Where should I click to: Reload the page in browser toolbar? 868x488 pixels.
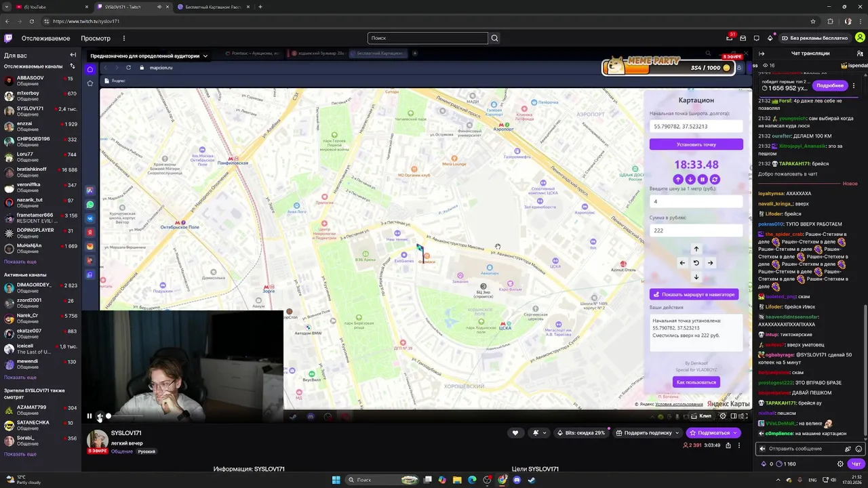31,21
